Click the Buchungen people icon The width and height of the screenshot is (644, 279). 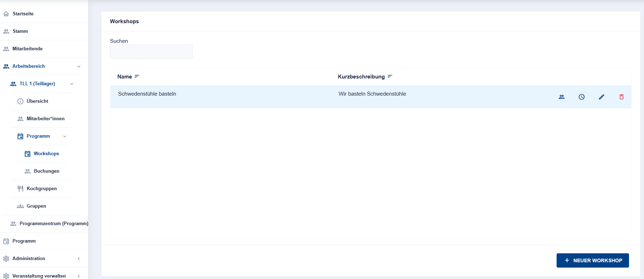pos(27,171)
